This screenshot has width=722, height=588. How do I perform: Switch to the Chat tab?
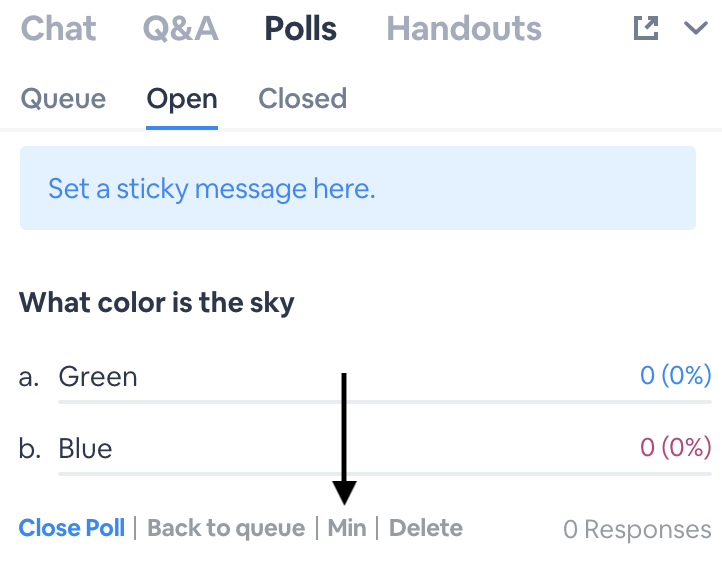59,29
